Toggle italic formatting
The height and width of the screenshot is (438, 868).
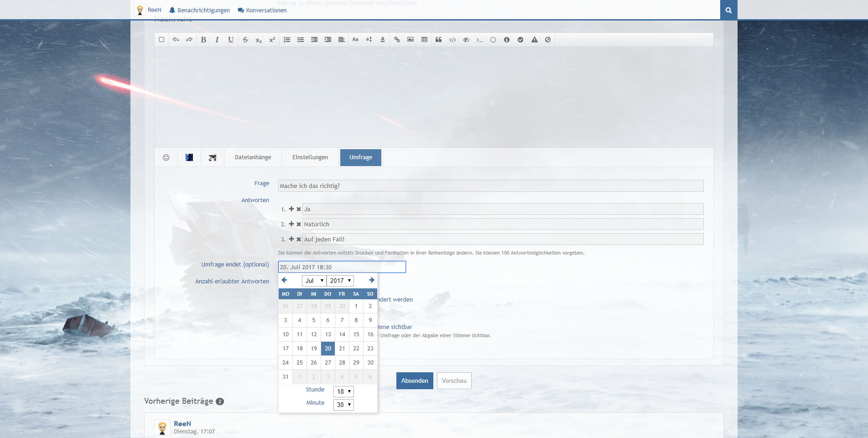[x=217, y=40]
